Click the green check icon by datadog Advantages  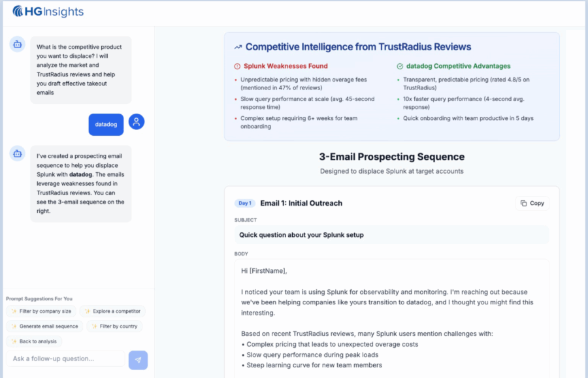(400, 67)
